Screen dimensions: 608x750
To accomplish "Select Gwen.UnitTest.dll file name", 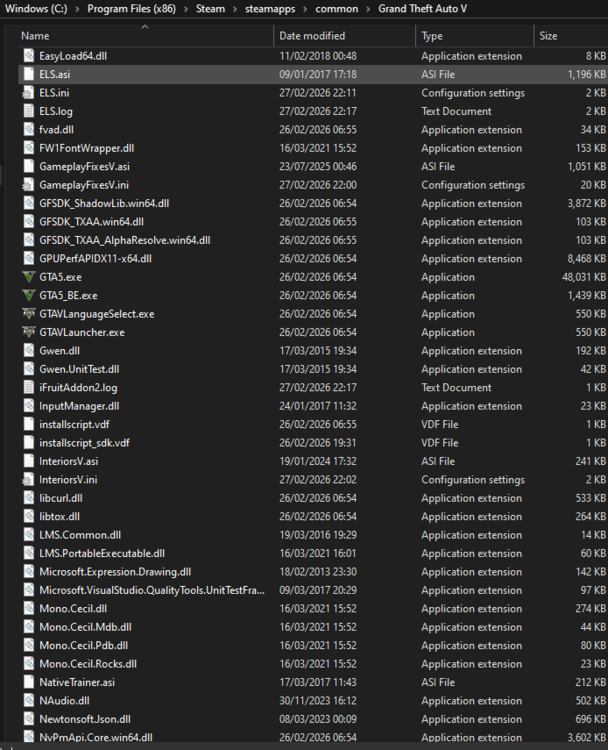I will coord(79,369).
